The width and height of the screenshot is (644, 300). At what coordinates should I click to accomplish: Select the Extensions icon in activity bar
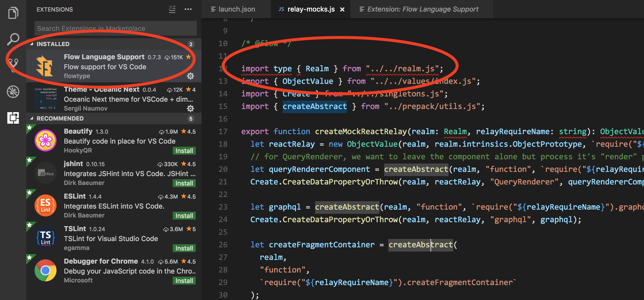(x=13, y=118)
